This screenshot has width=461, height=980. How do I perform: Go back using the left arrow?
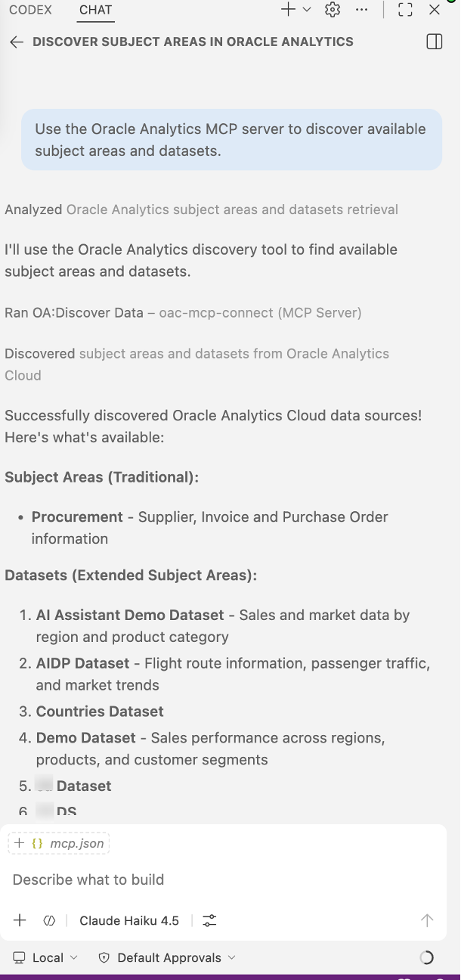point(17,42)
